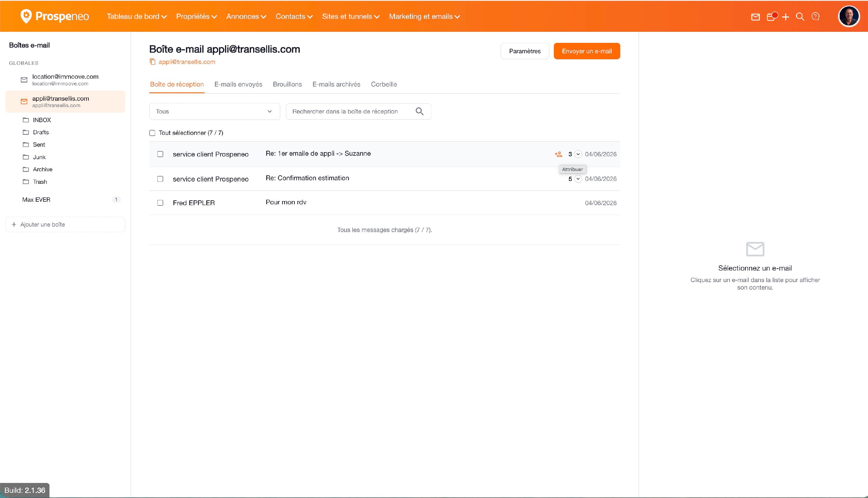Open the Tous filter dropdown
The width and height of the screenshot is (868, 498).
(x=214, y=111)
